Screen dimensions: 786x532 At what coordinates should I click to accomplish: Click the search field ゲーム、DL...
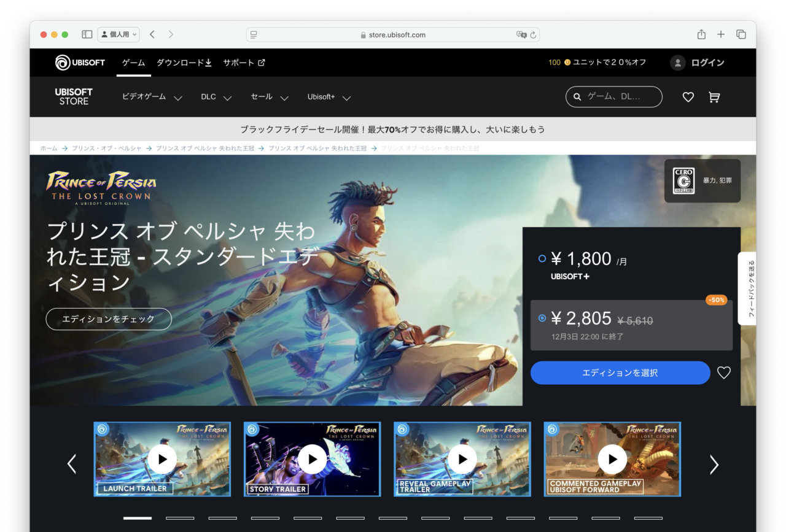coord(613,97)
